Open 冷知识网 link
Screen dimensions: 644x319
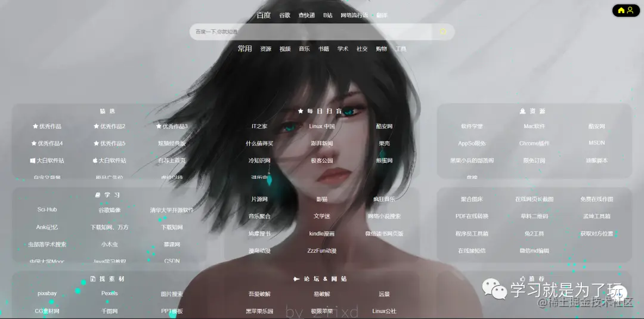pyautogui.click(x=259, y=160)
